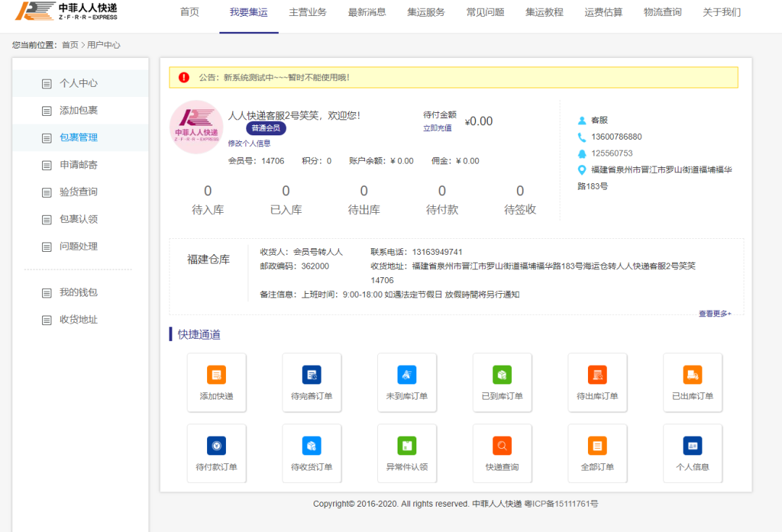The height and width of the screenshot is (532, 782).
Task: Click the 粤ICP备15111761号 footer text
Action: pyautogui.click(x=561, y=504)
